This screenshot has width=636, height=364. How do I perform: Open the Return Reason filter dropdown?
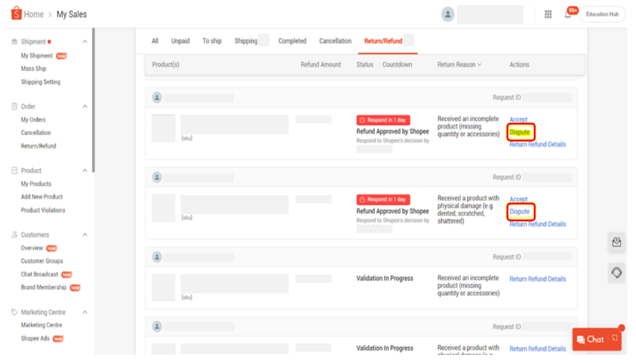click(x=459, y=64)
